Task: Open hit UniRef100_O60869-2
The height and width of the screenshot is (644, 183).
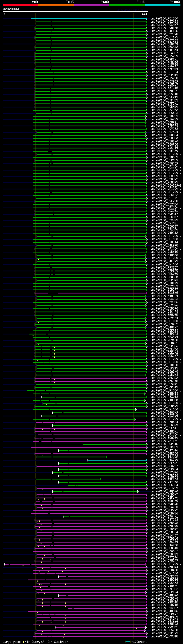Action: coord(166,186)
